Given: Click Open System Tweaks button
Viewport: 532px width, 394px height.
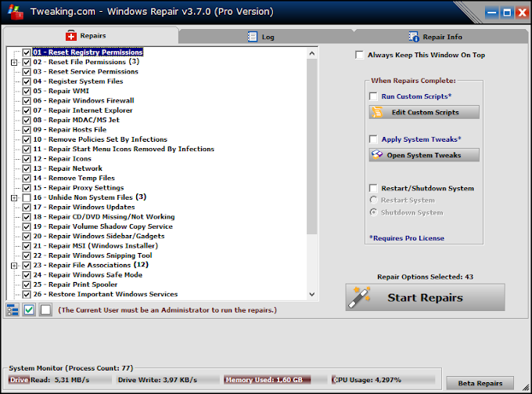Looking at the screenshot, I should [424, 155].
